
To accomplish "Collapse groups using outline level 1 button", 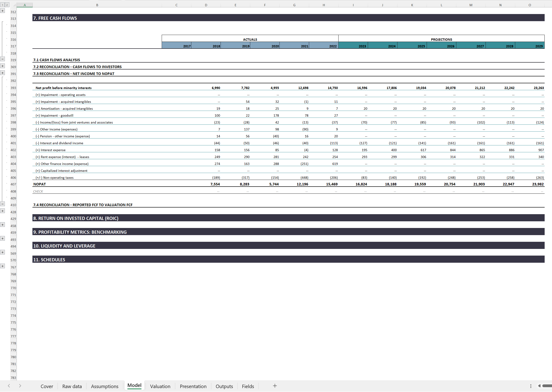I will coord(2,5).
